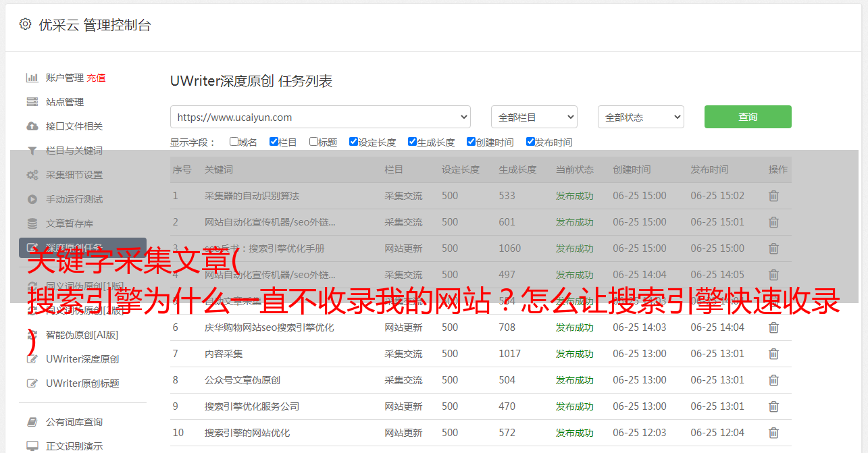The width and height of the screenshot is (868, 453).
Task: Open UWriter原创标题 menu item
Action: (x=82, y=383)
